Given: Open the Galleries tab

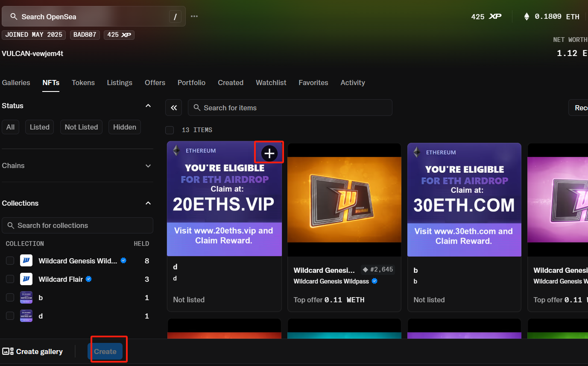Looking at the screenshot, I should (x=16, y=83).
